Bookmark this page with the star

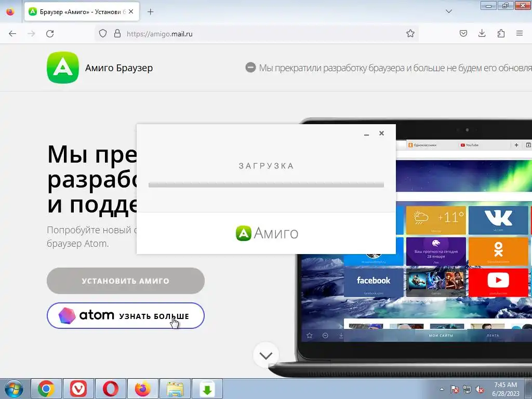pos(410,34)
